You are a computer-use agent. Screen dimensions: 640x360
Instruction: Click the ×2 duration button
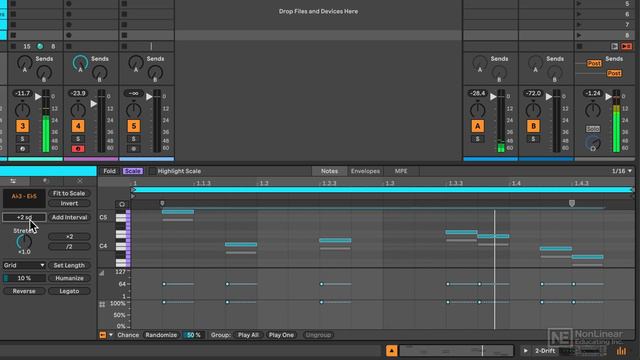tap(69, 237)
